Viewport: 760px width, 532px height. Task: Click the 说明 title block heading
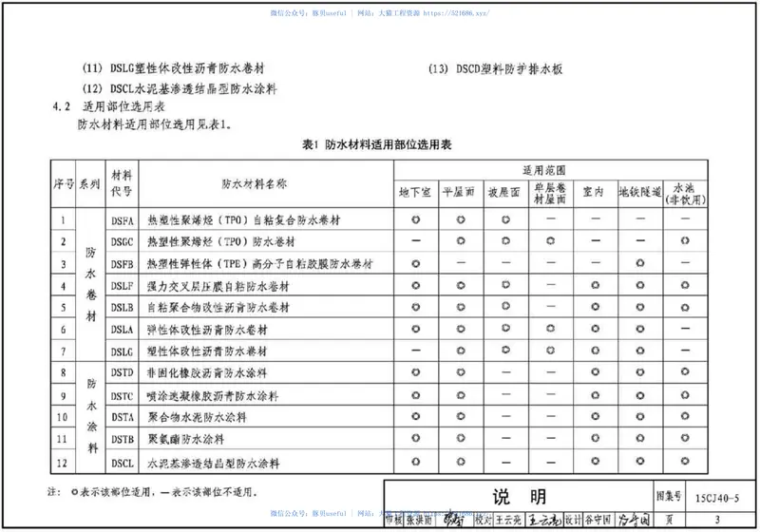click(x=519, y=497)
